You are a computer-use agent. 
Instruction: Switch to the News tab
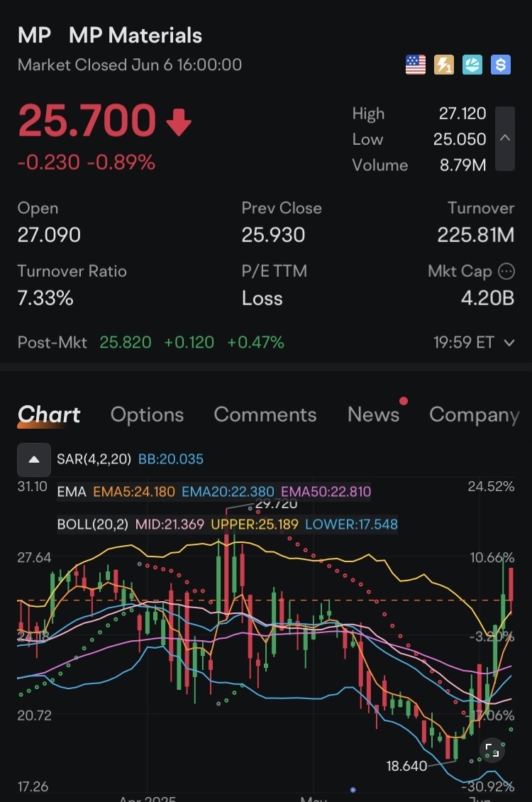(x=373, y=414)
